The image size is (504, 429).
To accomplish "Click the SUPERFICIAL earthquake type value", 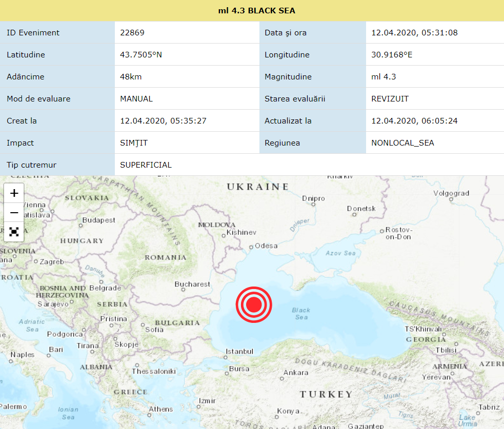I will coord(146,165).
